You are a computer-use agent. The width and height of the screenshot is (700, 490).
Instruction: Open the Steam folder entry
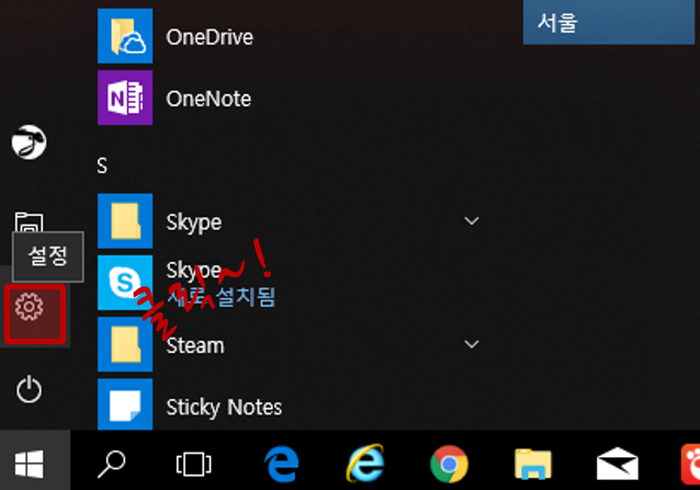coord(290,344)
